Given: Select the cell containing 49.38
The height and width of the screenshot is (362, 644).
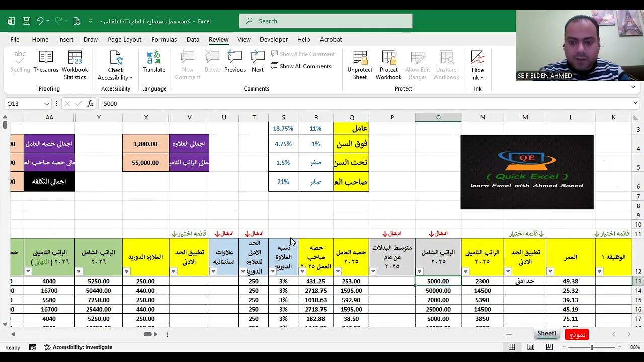Looking at the screenshot, I should [571, 281].
